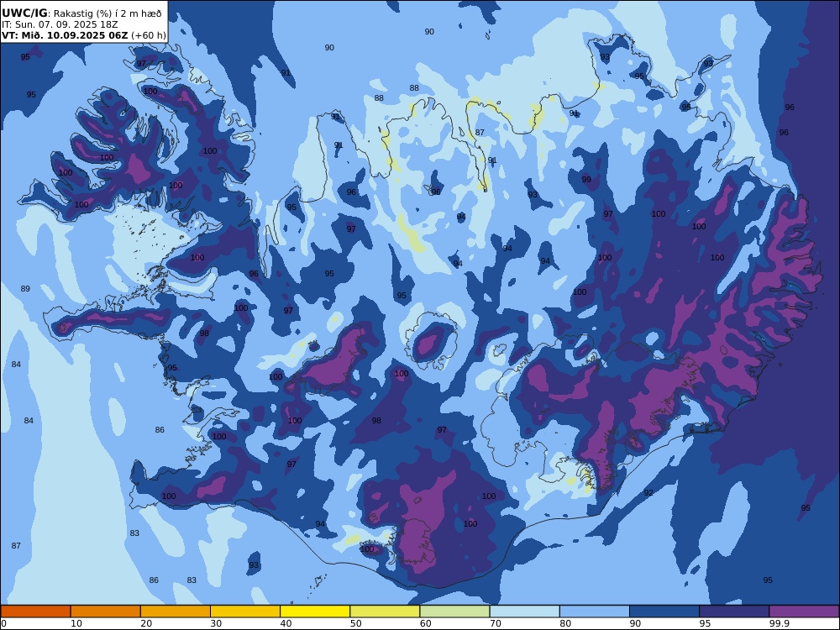840x630 pixels.
Task: Click the legend tick label 60
Action: (425, 623)
